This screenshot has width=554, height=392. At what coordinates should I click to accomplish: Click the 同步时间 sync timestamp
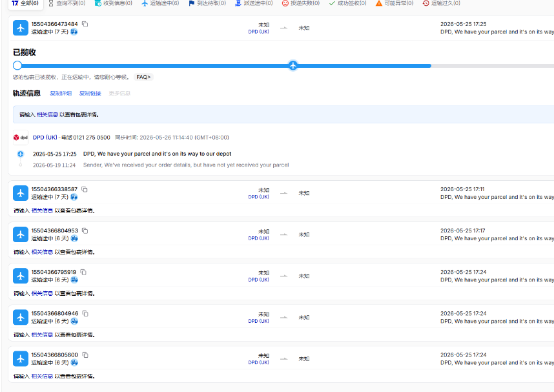click(x=172, y=138)
